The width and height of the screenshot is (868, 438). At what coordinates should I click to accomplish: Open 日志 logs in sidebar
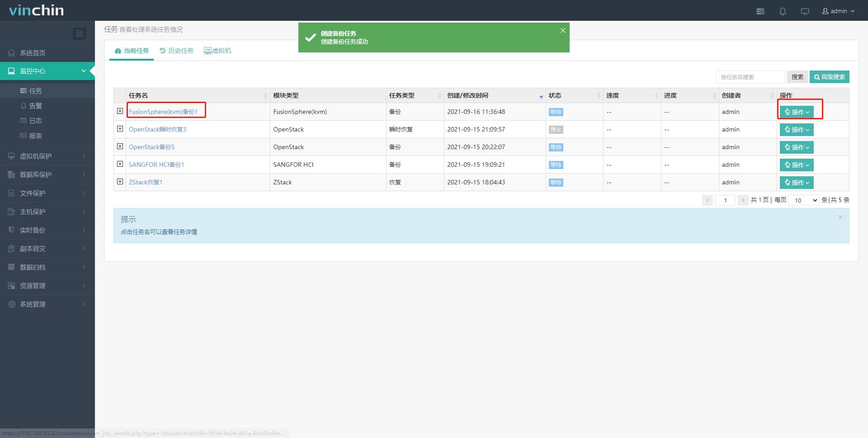[35, 121]
